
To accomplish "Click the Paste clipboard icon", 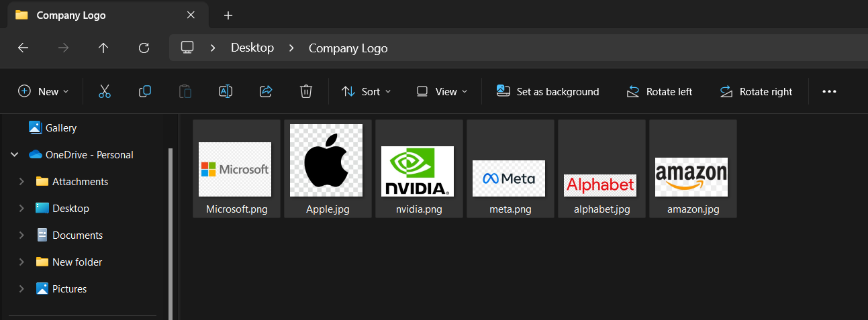I will 185,91.
